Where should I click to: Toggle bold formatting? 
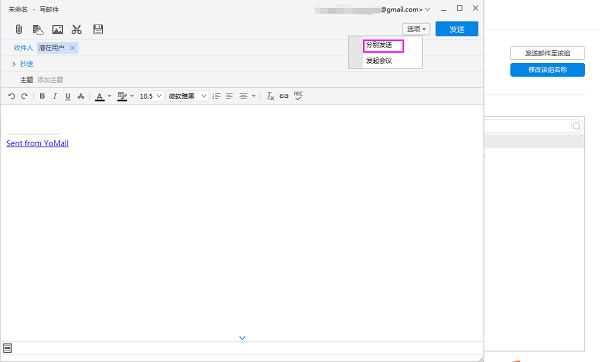(x=42, y=96)
